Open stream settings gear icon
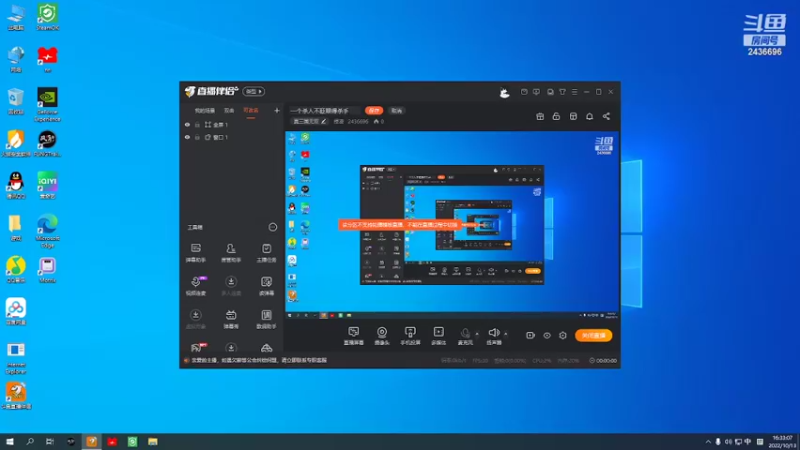 click(x=563, y=335)
